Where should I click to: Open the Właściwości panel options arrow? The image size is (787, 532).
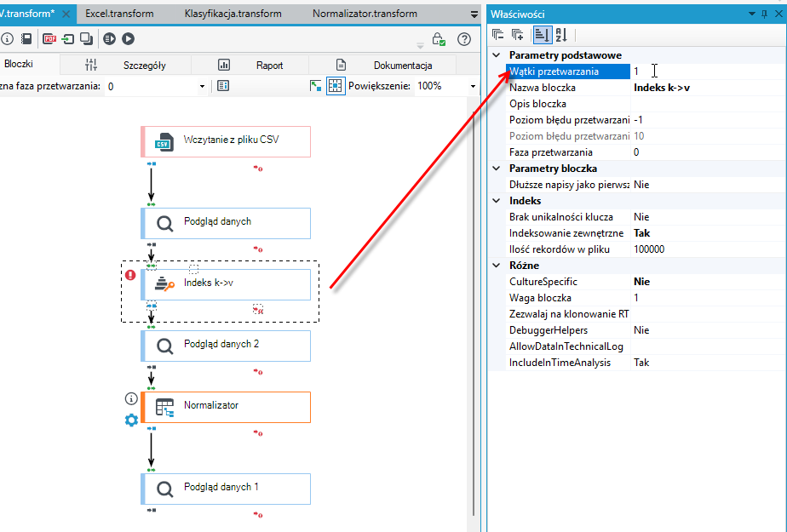(751, 14)
